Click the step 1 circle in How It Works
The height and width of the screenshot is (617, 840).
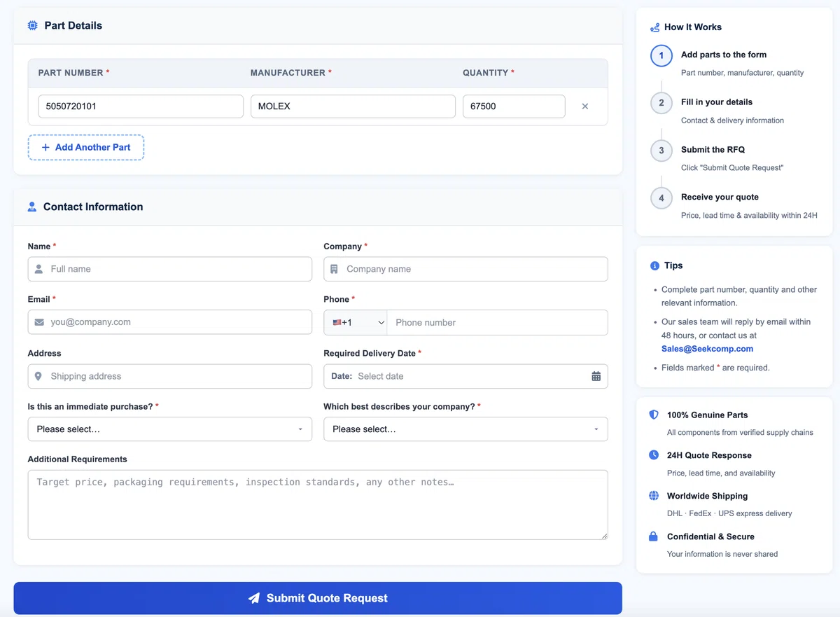click(661, 55)
